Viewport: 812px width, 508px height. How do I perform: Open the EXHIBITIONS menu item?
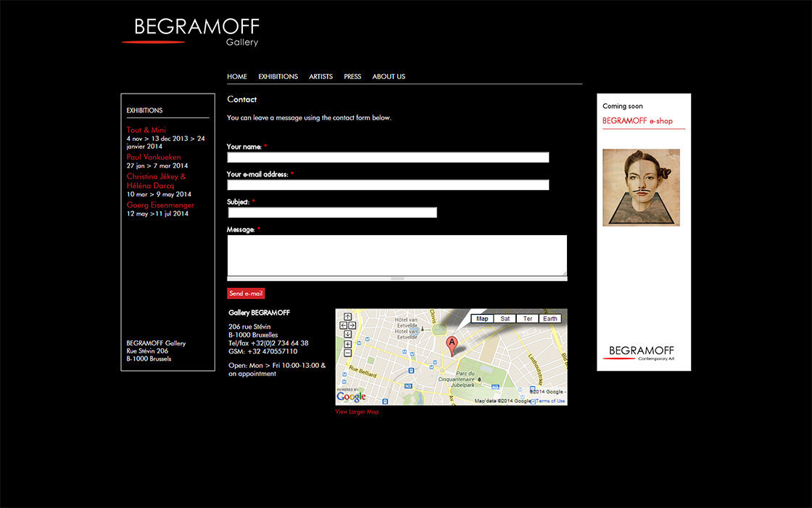278,77
